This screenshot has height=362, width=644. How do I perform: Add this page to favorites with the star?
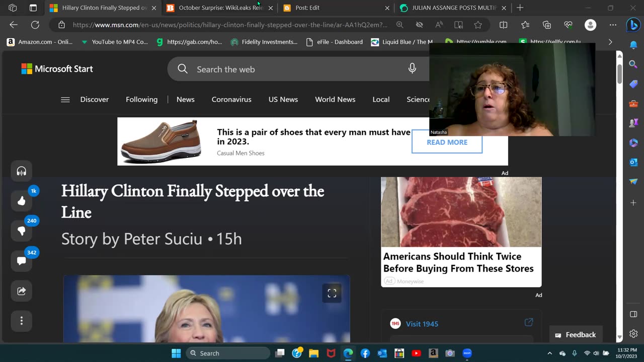coord(478,25)
